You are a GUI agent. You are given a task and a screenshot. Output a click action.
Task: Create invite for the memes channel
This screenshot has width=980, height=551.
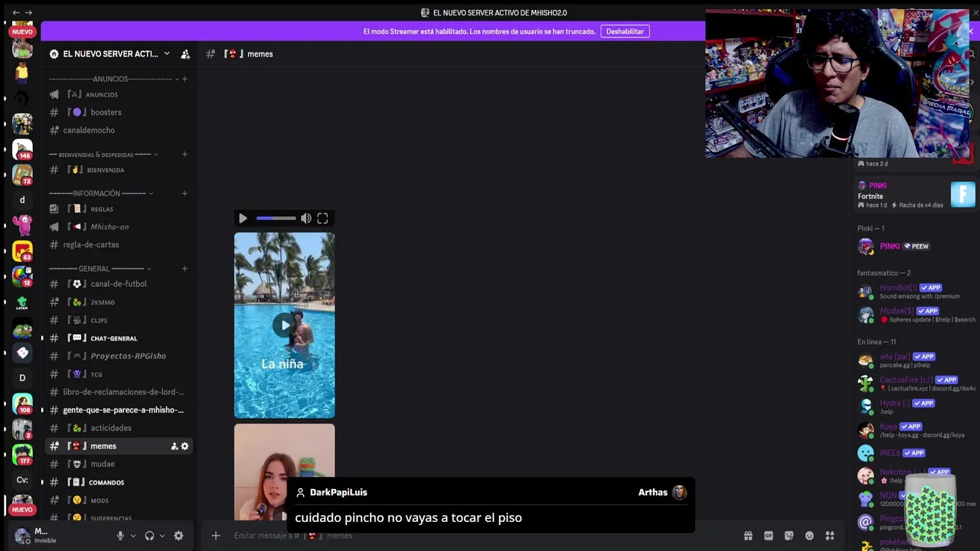click(x=174, y=446)
